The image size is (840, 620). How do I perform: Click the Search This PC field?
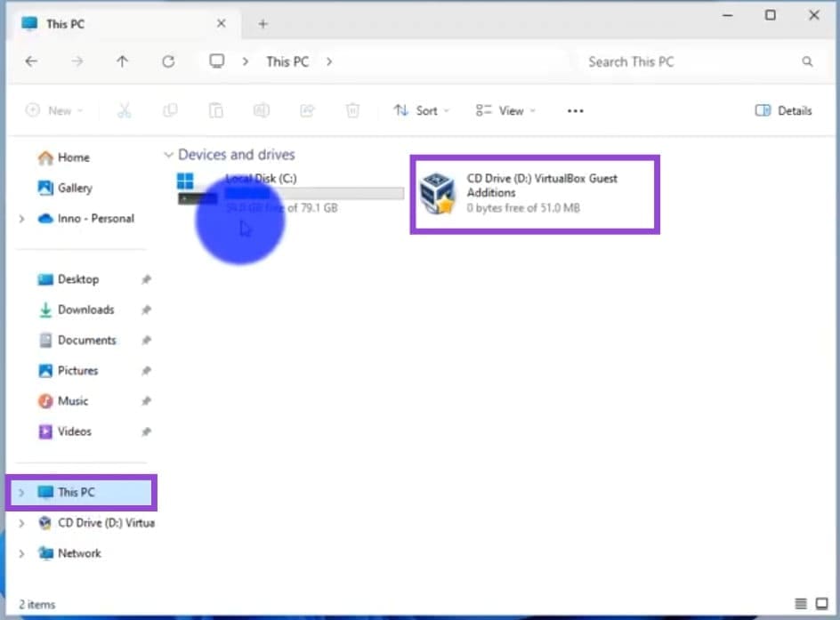[x=690, y=61]
